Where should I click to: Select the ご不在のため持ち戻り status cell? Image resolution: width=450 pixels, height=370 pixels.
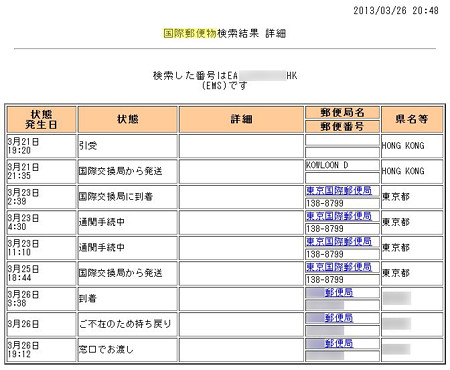128,324
